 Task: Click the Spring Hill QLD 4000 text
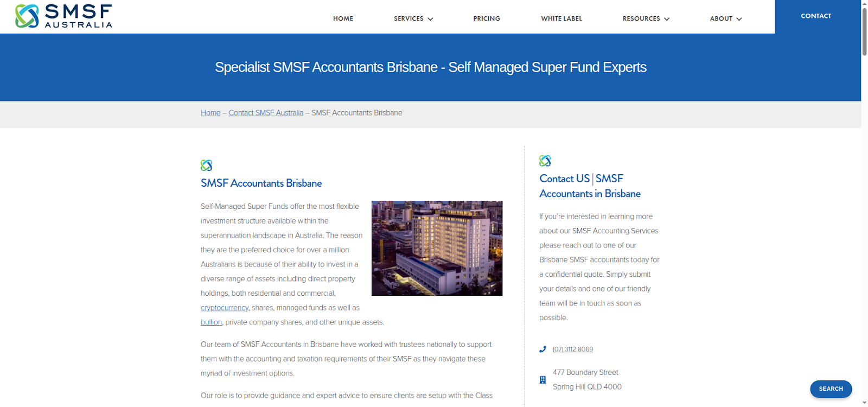(x=587, y=387)
